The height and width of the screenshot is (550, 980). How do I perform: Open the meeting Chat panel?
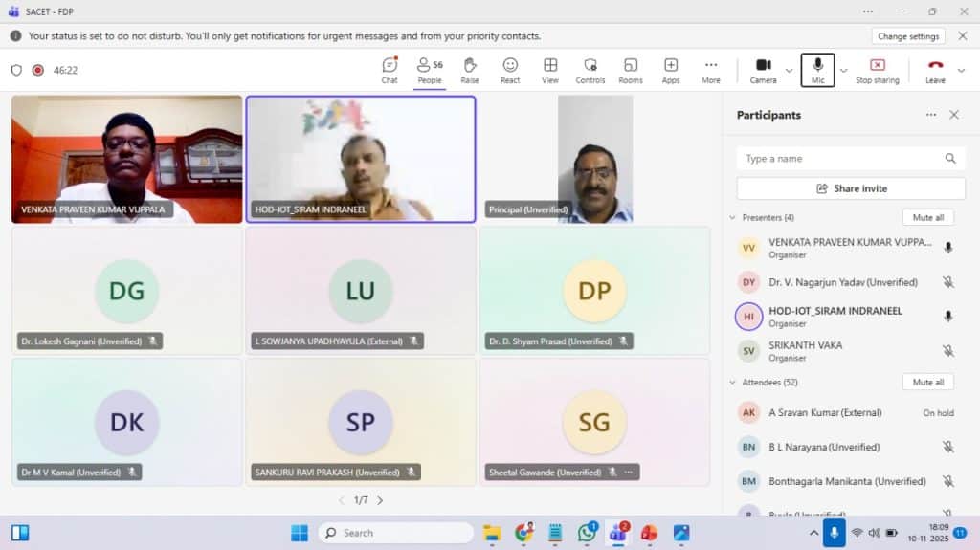point(390,70)
